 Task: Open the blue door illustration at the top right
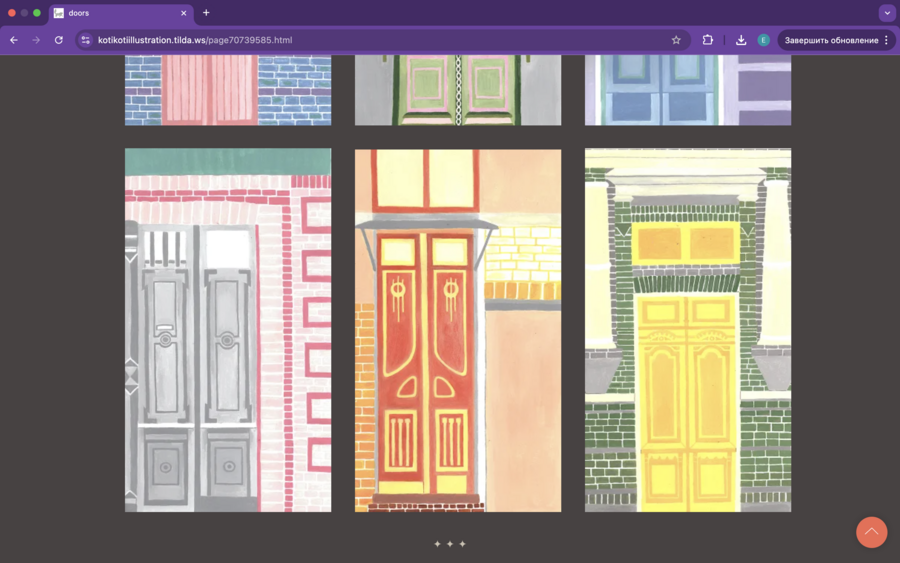click(688, 90)
